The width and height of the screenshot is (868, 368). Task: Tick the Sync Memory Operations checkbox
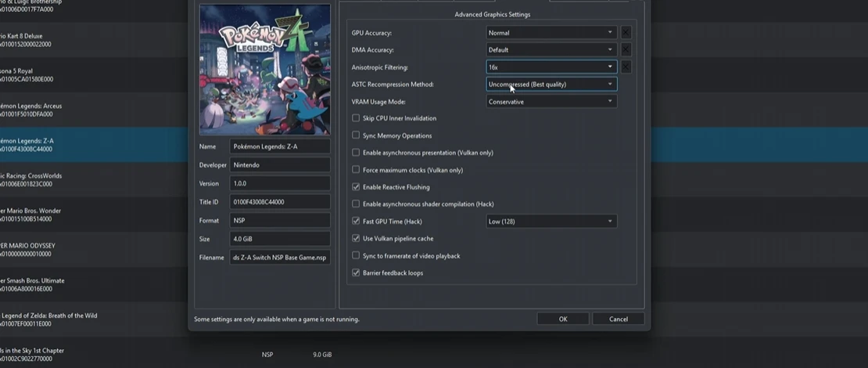tap(356, 135)
